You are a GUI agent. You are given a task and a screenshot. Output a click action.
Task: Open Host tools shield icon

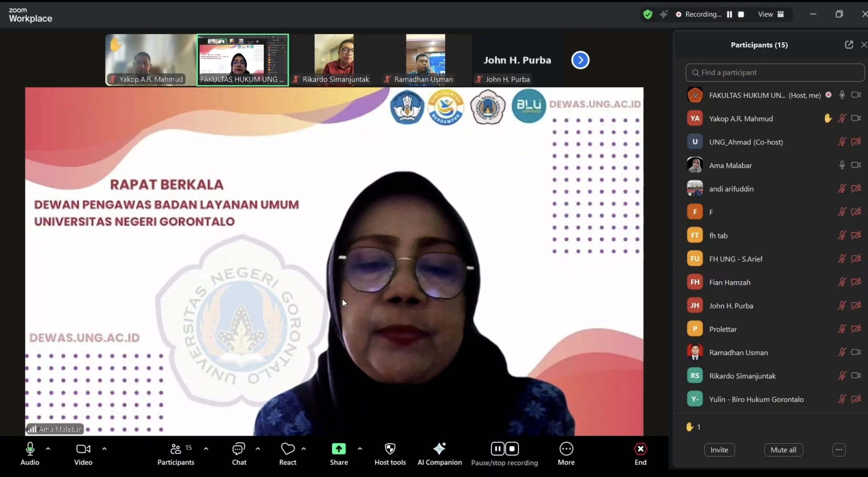[390, 449]
